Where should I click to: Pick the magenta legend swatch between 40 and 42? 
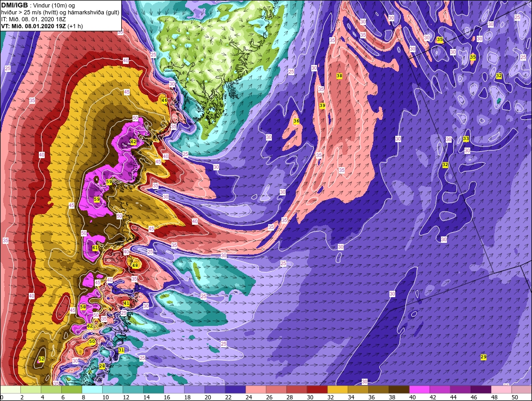tap(419, 389)
